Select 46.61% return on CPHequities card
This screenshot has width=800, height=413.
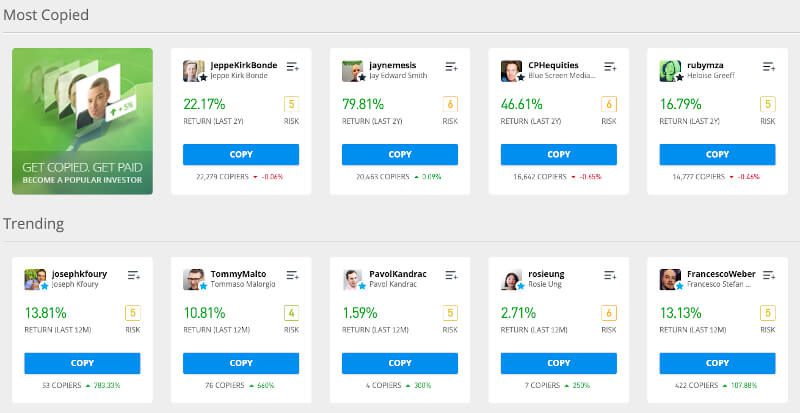[521, 104]
